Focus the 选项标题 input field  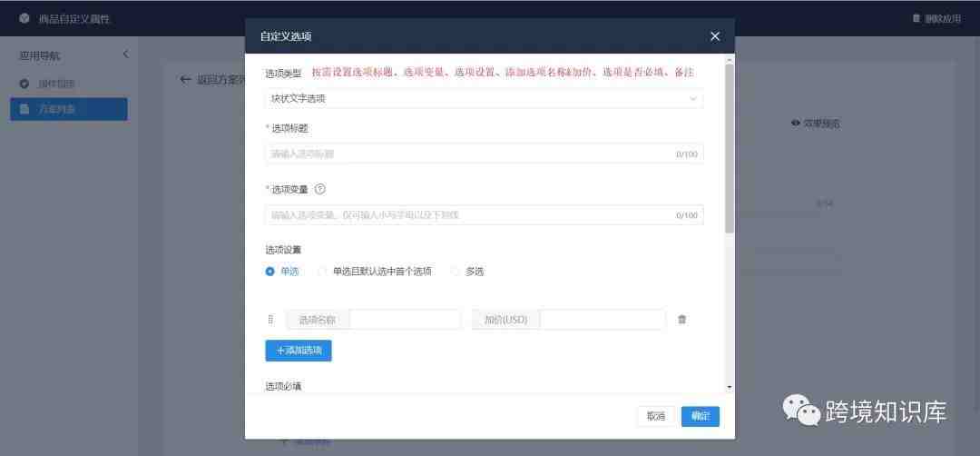485,154
